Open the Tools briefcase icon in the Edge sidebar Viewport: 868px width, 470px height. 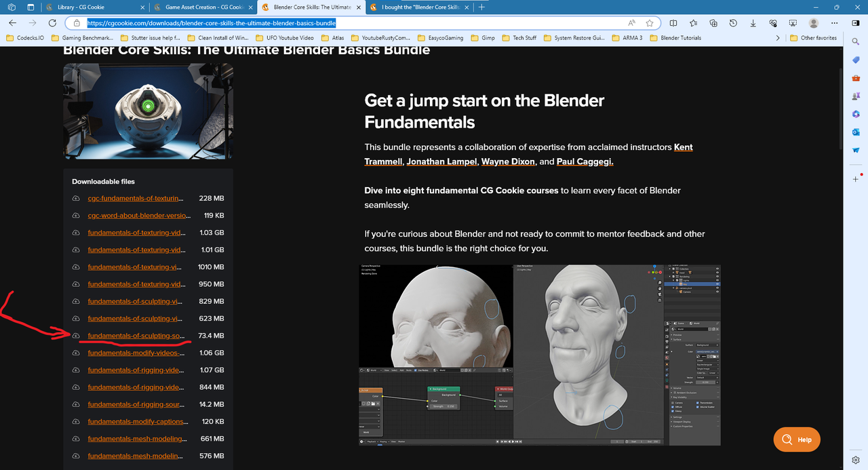tap(856, 79)
